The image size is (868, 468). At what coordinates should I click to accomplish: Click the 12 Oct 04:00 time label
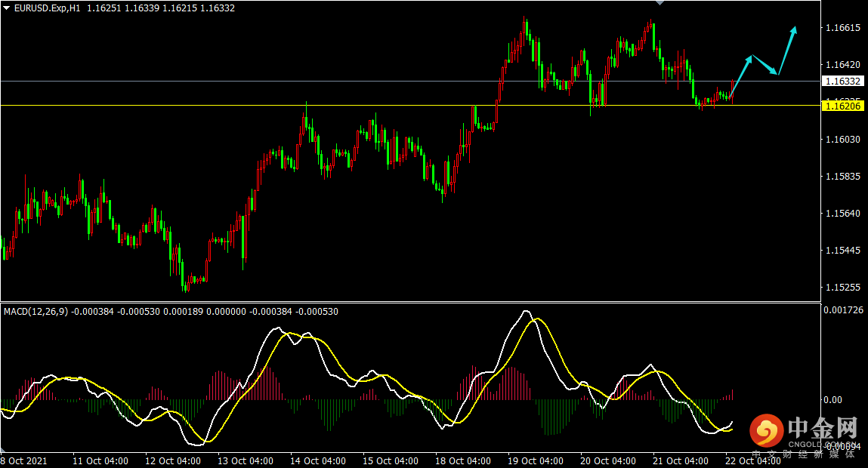coord(173,460)
